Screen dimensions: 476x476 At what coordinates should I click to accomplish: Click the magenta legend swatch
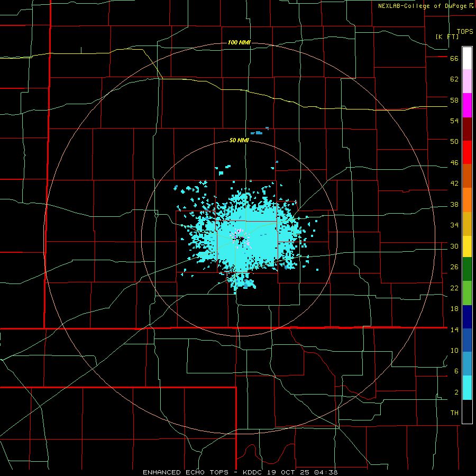[x=467, y=105]
